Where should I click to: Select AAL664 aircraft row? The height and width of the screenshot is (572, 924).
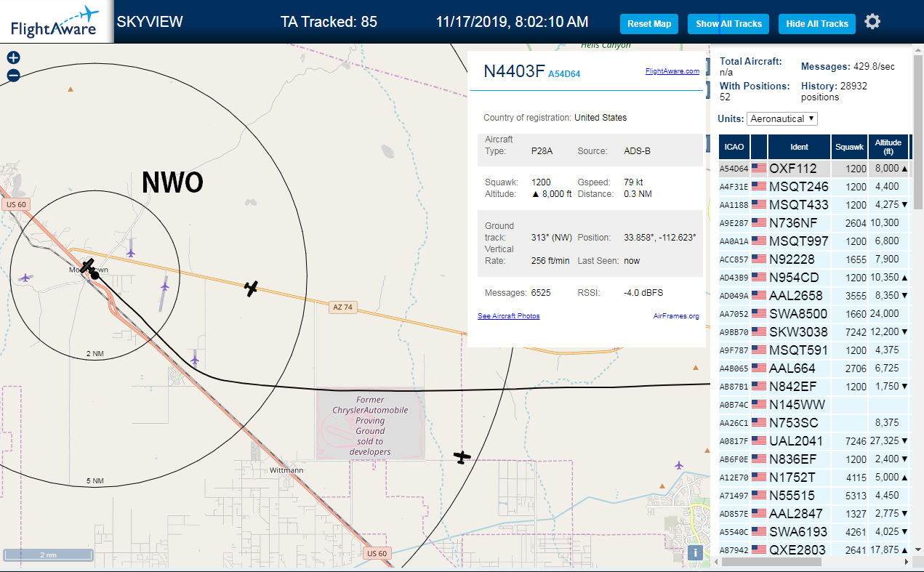point(815,368)
